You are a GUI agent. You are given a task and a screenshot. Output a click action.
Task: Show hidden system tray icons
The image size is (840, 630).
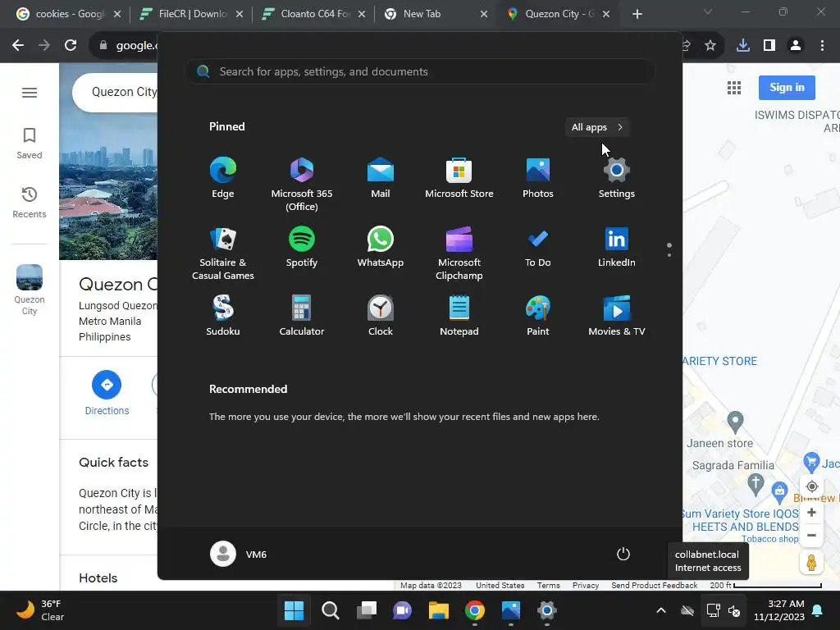pos(661,610)
